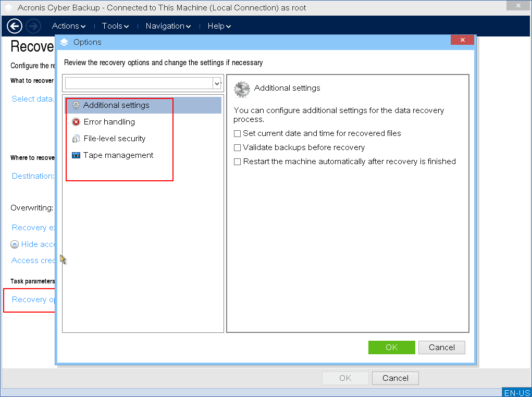Click the forward navigation arrow icon
The image size is (532, 397).
(x=33, y=26)
